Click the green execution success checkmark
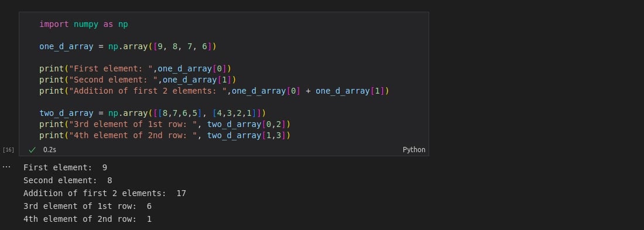Image resolution: width=644 pixels, height=230 pixels. pos(32,150)
